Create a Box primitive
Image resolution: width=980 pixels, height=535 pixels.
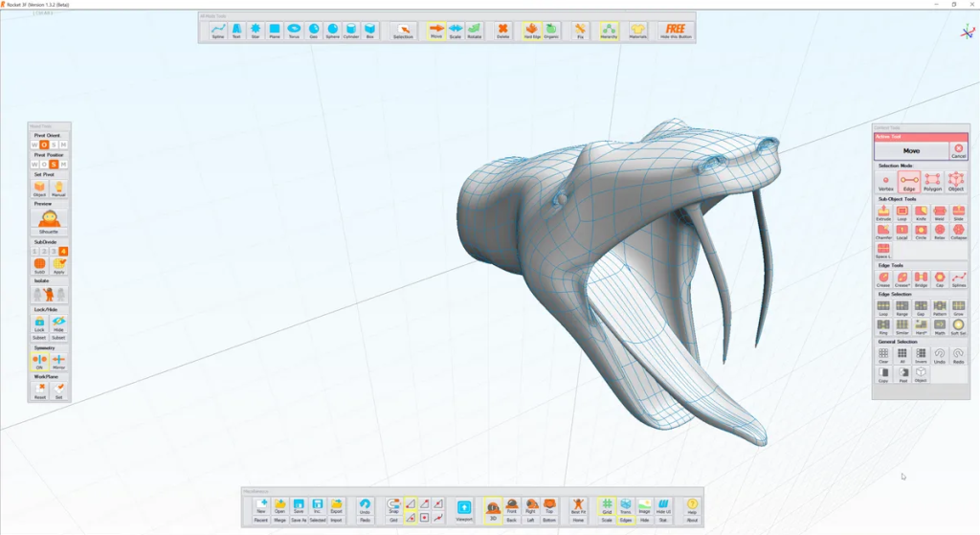370,31
